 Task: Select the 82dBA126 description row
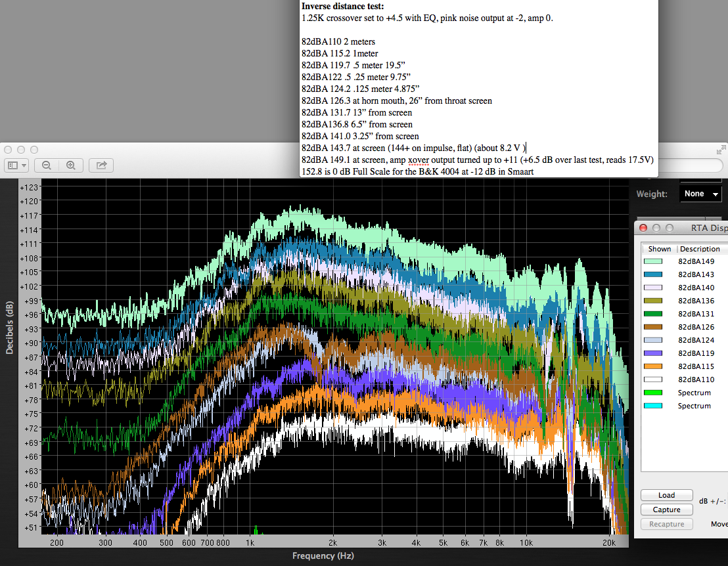coord(696,327)
